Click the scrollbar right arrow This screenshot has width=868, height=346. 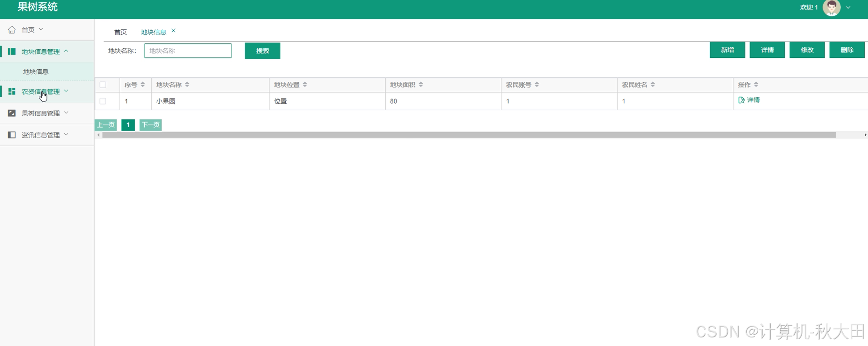click(x=865, y=135)
